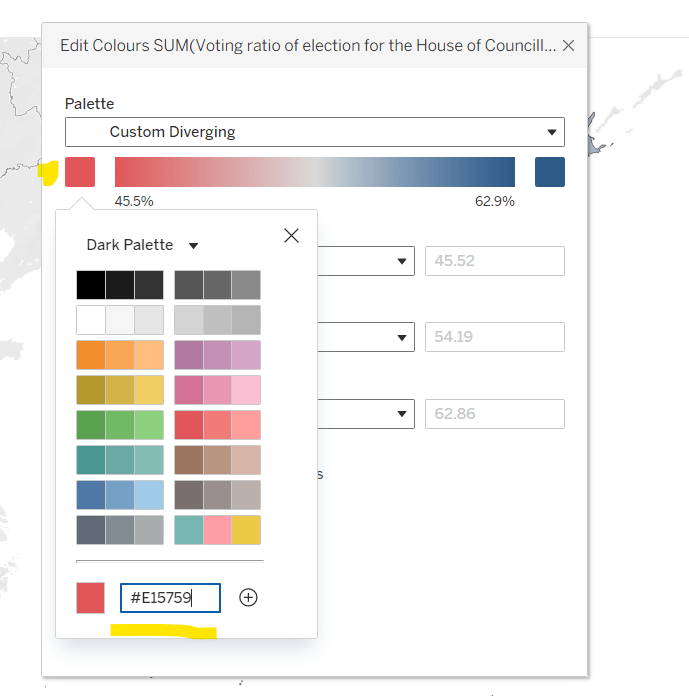The width and height of the screenshot is (689, 700).
Task: Click the hex colour code input field
Action: coord(169,598)
